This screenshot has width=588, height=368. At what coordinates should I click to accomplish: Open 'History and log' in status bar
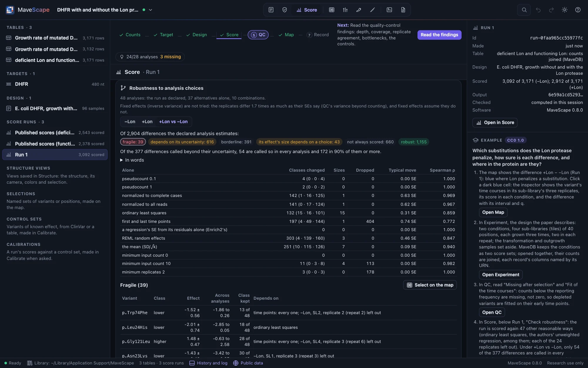[208, 363]
